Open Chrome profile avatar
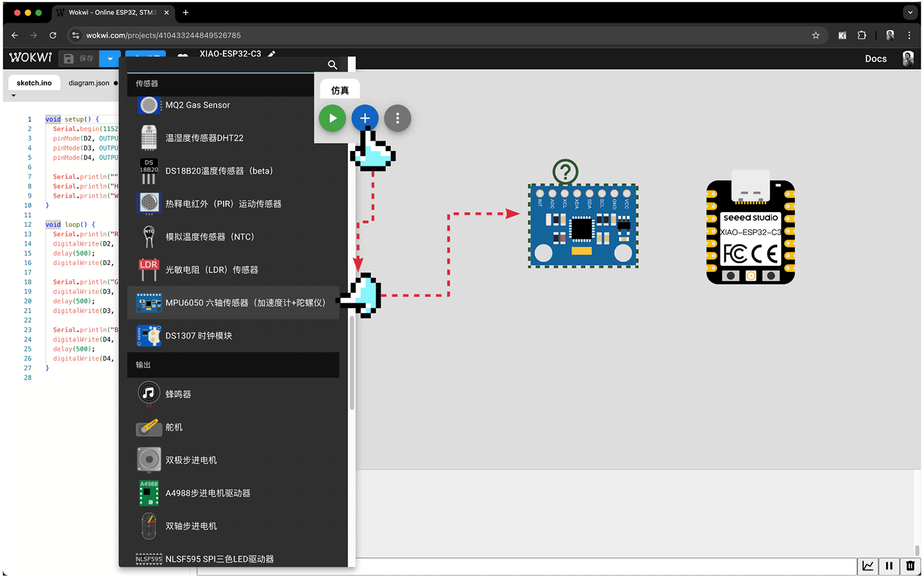The image size is (924, 577). click(x=890, y=35)
